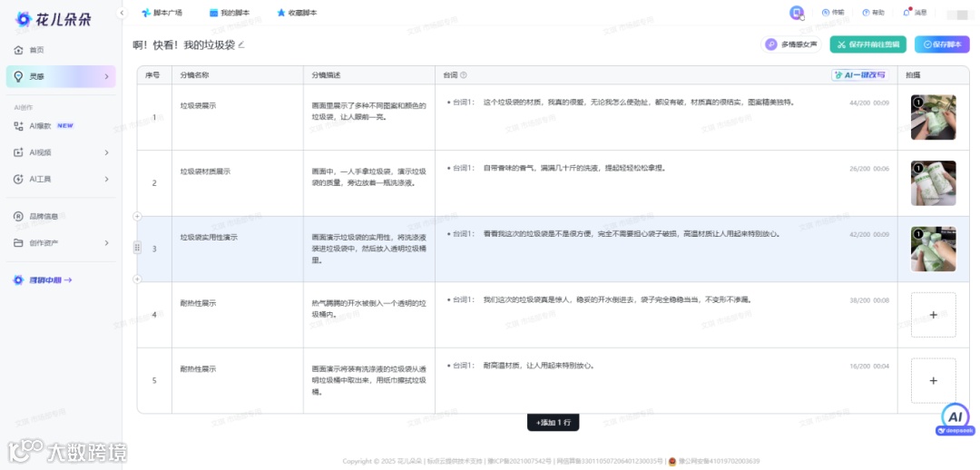Click row 2 description starting 画面中，一人手拿
The image size is (980, 470).
(368, 177)
